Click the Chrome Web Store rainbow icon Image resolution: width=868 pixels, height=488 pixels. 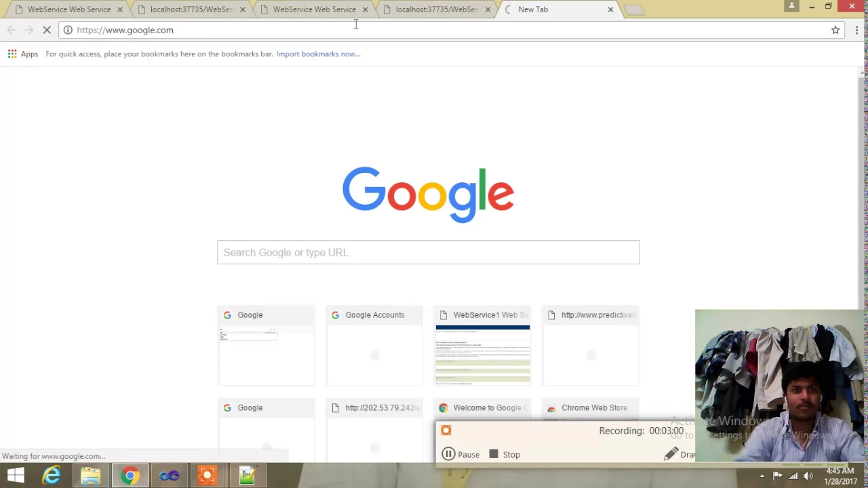551,408
